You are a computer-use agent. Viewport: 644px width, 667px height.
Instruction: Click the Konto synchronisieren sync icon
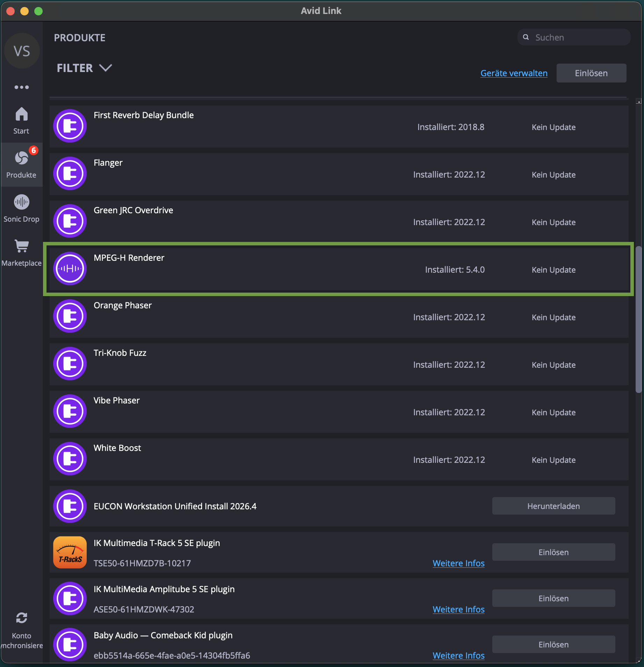[x=22, y=618]
